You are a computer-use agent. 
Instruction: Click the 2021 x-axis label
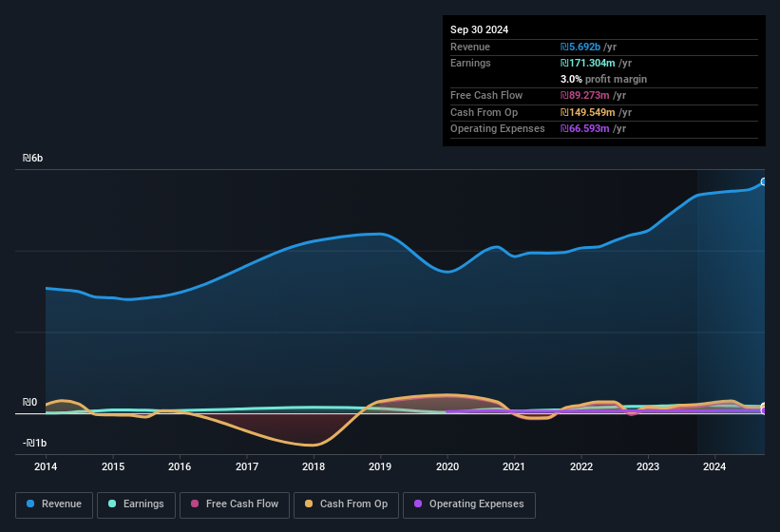[x=514, y=466]
